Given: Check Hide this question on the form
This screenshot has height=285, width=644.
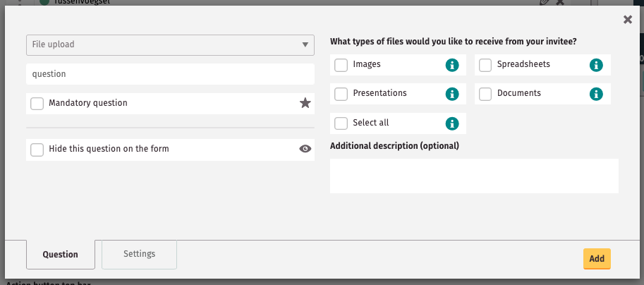Looking at the screenshot, I should [x=37, y=150].
